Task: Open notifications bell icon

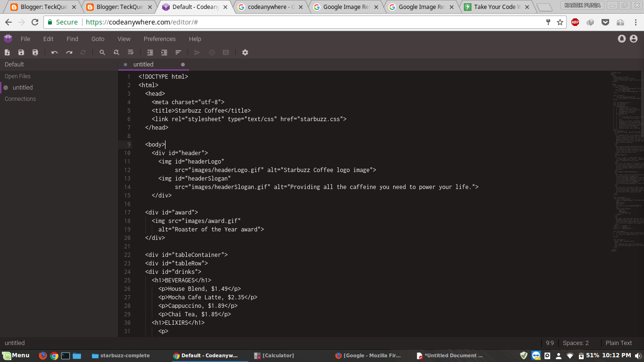Action: coord(622,39)
